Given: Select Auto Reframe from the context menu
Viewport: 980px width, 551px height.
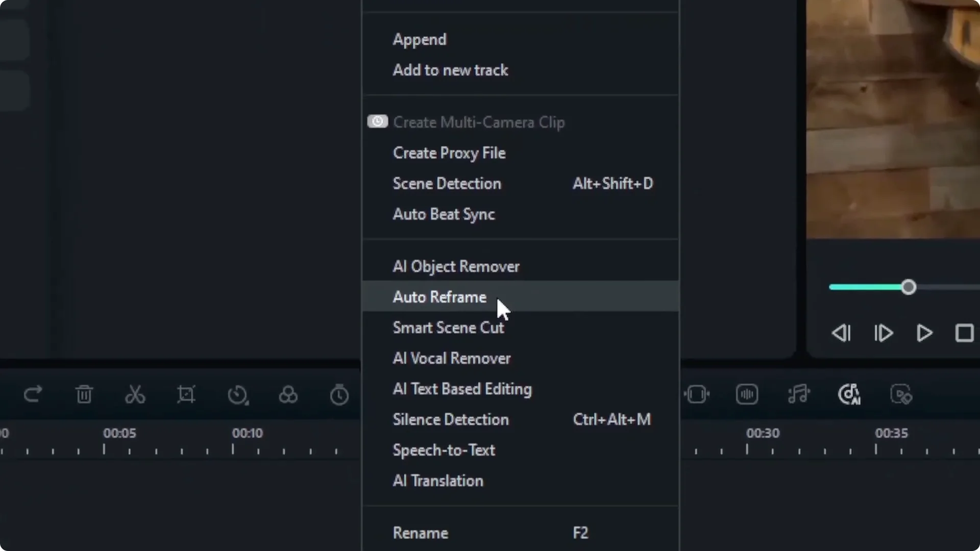Looking at the screenshot, I should [x=439, y=297].
